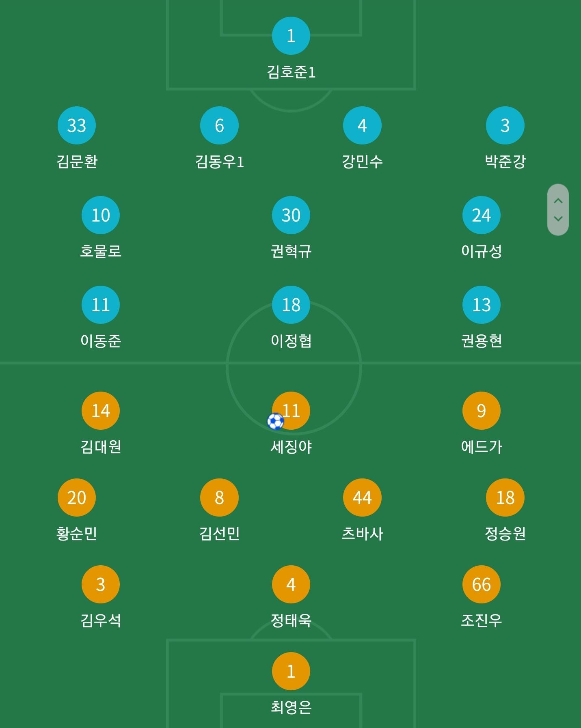Select orange player 9 에드가
The image size is (581, 728).
pyautogui.click(x=482, y=411)
